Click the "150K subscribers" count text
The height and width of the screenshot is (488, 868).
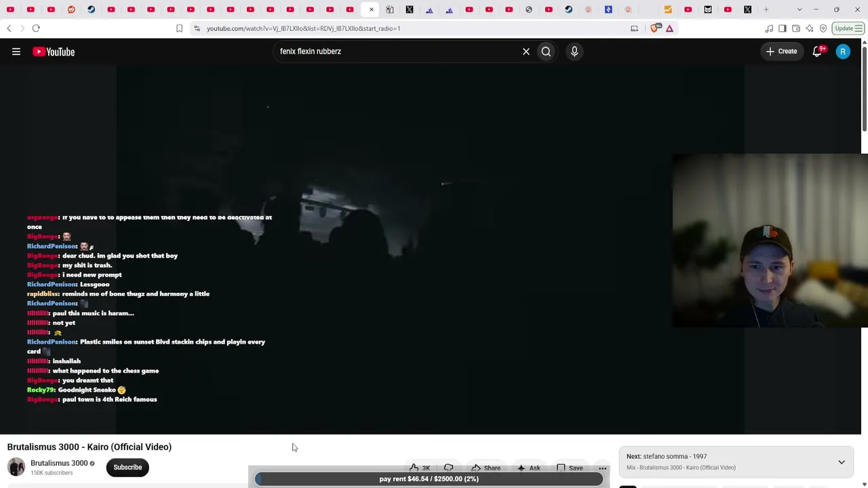click(x=52, y=473)
